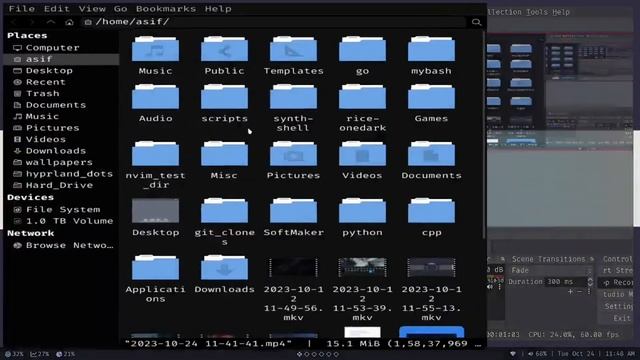Open the Go menu

click(x=120, y=9)
